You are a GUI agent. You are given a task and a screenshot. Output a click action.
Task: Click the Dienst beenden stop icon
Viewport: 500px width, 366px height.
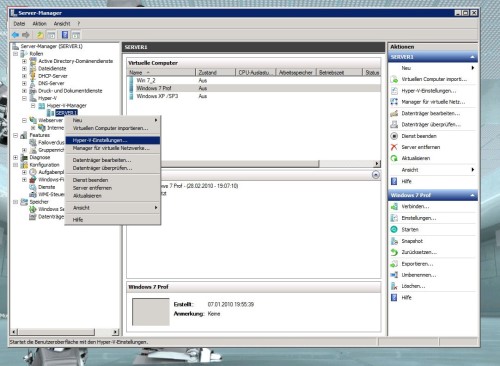(394, 136)
